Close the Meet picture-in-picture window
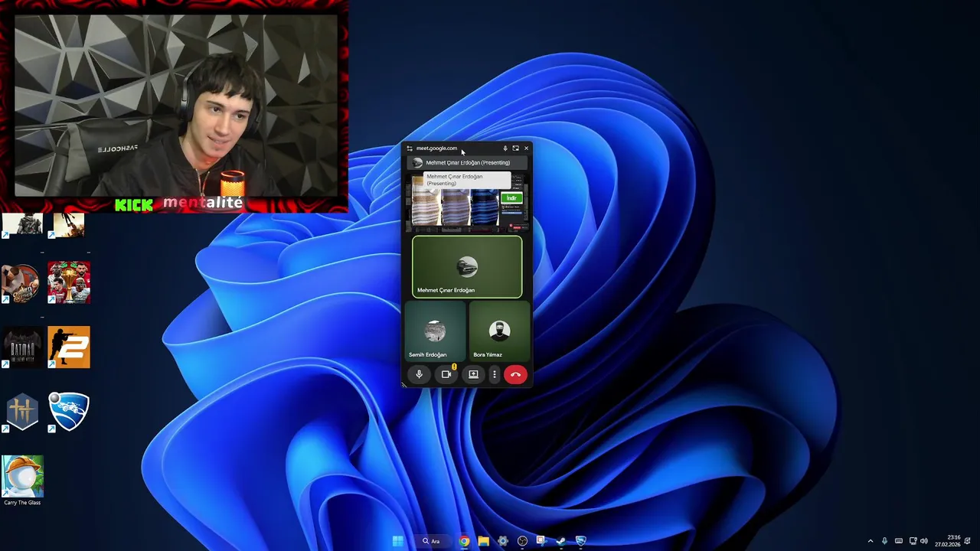The height and width of the screenshot is (551, 980). click(526, 148)
